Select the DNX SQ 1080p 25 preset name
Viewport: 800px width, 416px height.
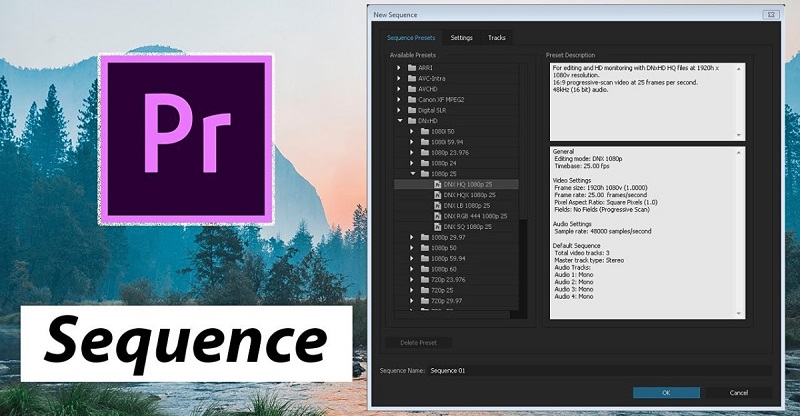467,227
